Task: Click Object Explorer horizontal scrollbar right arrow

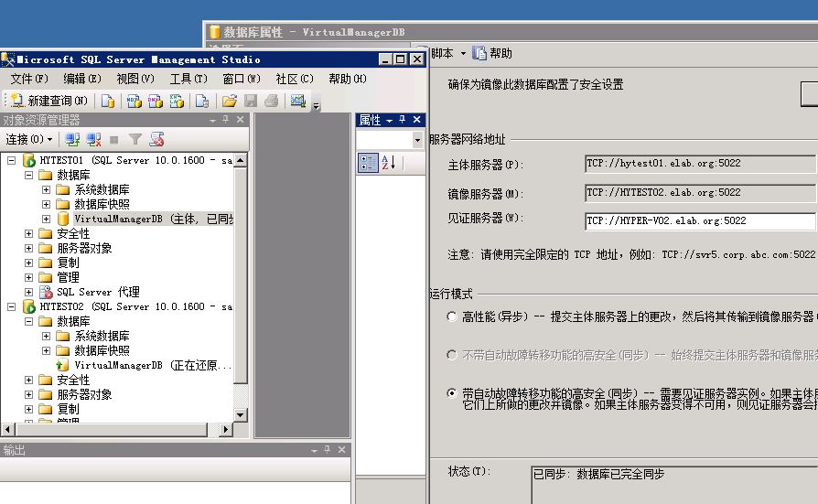Action: tap(225, 429)
